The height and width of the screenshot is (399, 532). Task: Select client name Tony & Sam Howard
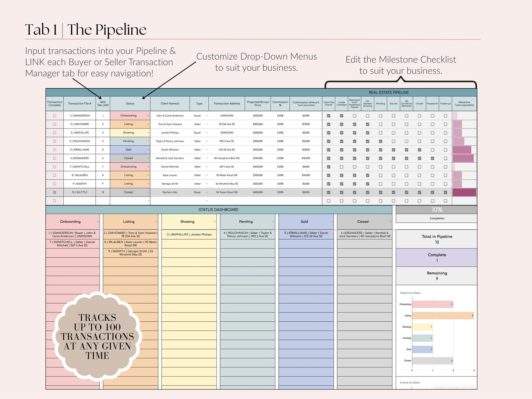pos(170,124)
